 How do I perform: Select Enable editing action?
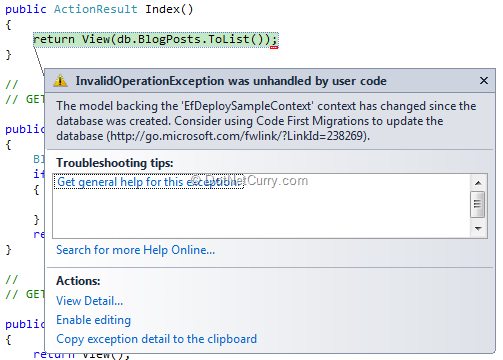[93, 320]
